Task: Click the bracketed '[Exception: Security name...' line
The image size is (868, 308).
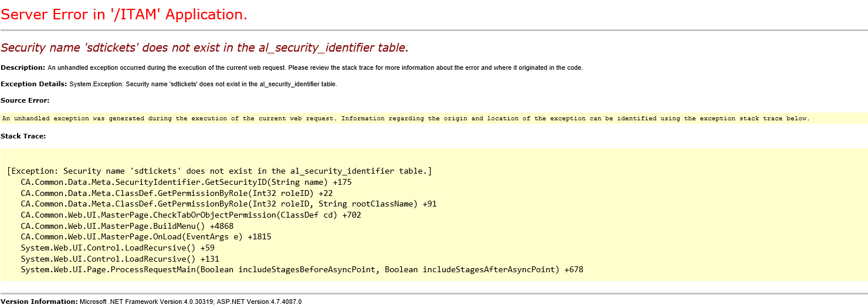Action: pyautogui.click(x=219, y=171)
